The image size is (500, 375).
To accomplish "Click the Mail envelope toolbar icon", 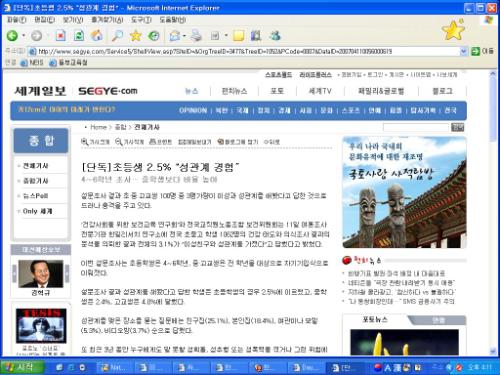I will [x=175, y=35].
